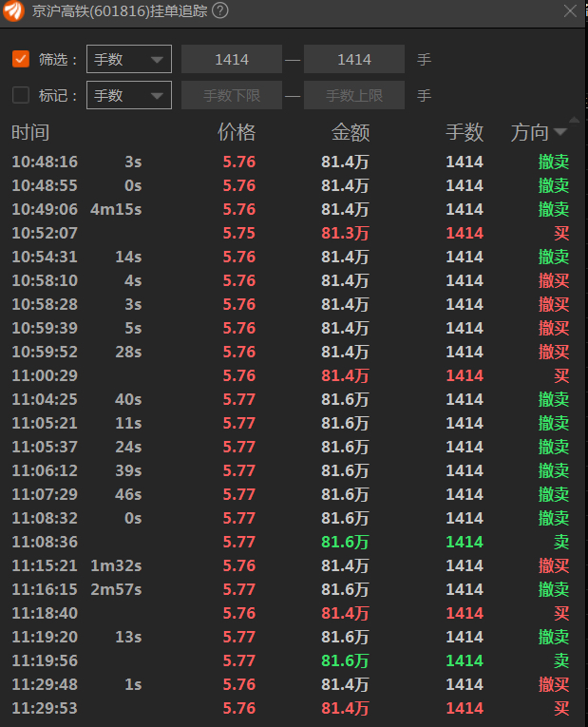
Task: Click the 5.75 price cell
Action: [239, 233]
